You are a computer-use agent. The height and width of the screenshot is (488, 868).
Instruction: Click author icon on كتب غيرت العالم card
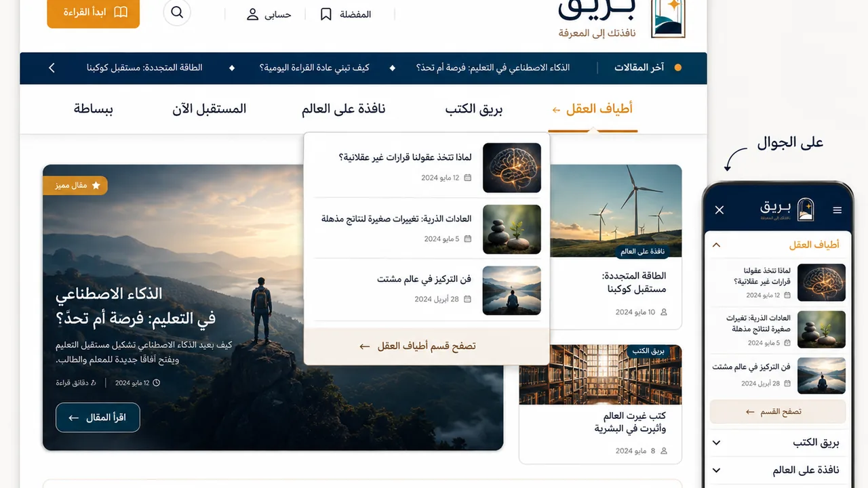pos(664,451)
